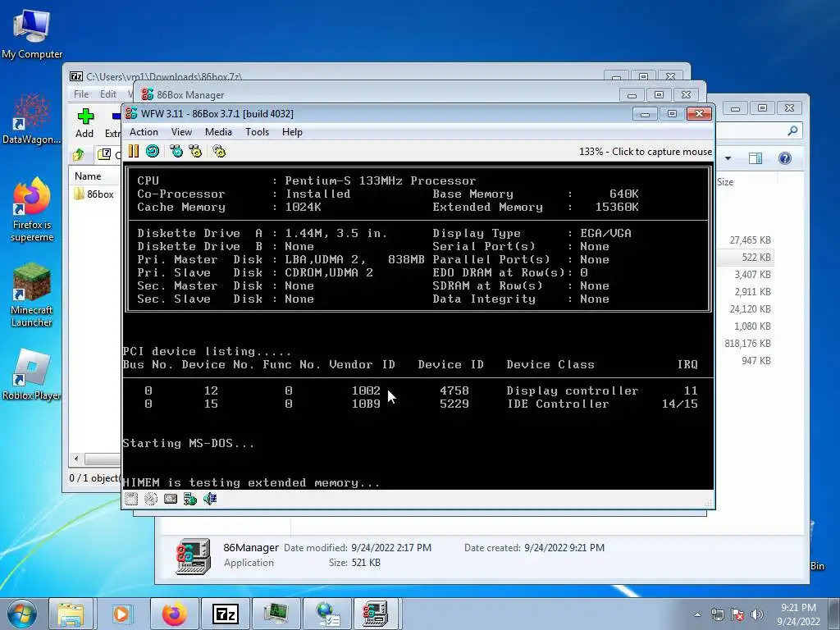
Task: Open the Action menu in 86Box
Action: pyautogui.click(x=144, y=132)
